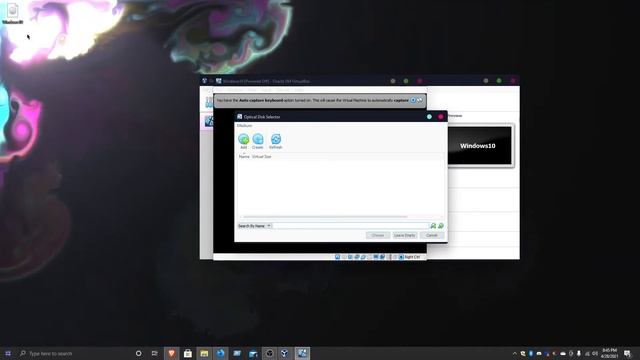640x360 pixels.
Task: Click the Cancel button
Action: [431, 236]
